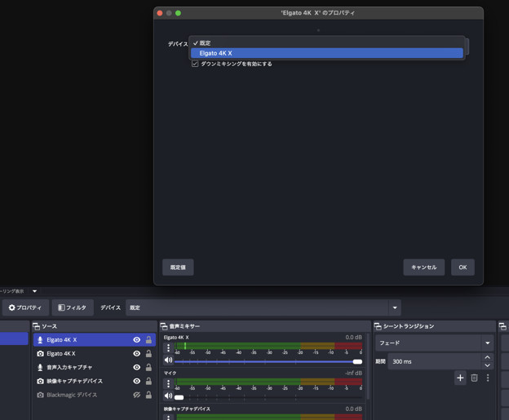Click the selected scene item
The width and height of the screenshot is (509, 420).
click(14, 338)
